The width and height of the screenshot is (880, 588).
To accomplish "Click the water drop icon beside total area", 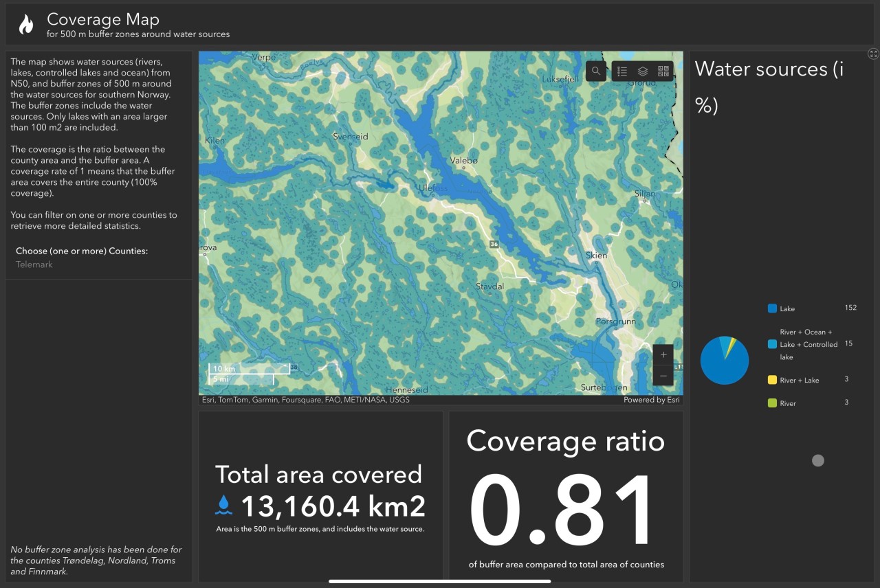I will [x=224, y=506].
